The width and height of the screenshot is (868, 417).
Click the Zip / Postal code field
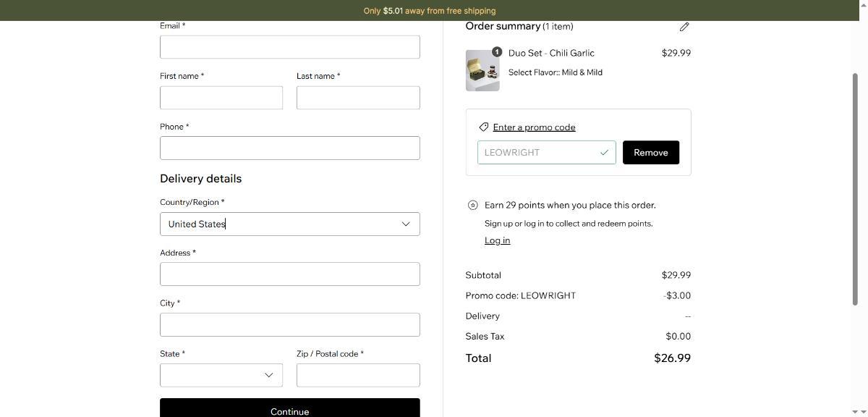click(358, 375)
